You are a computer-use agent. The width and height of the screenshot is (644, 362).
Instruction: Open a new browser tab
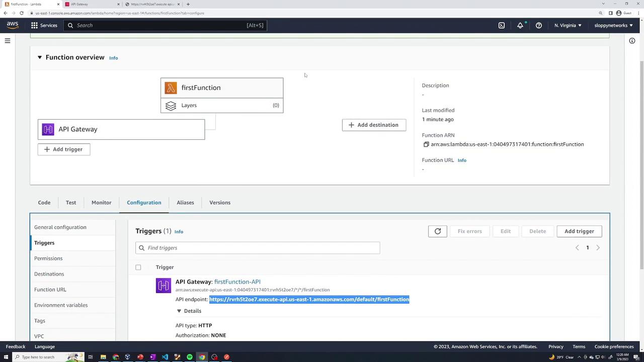pyautogui.click(x=188, y=4)
